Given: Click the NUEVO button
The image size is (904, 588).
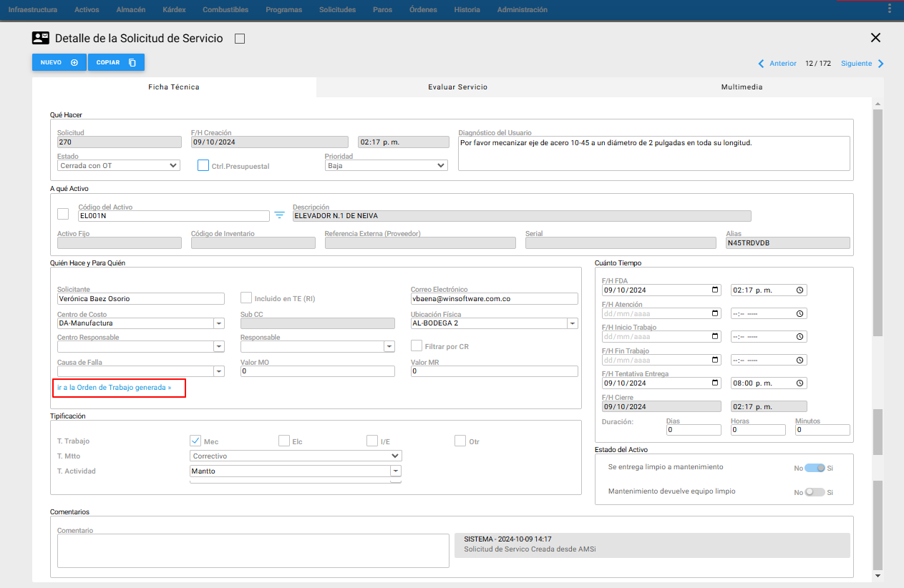Looking at the screenshot, I should (x=59, y=62).
